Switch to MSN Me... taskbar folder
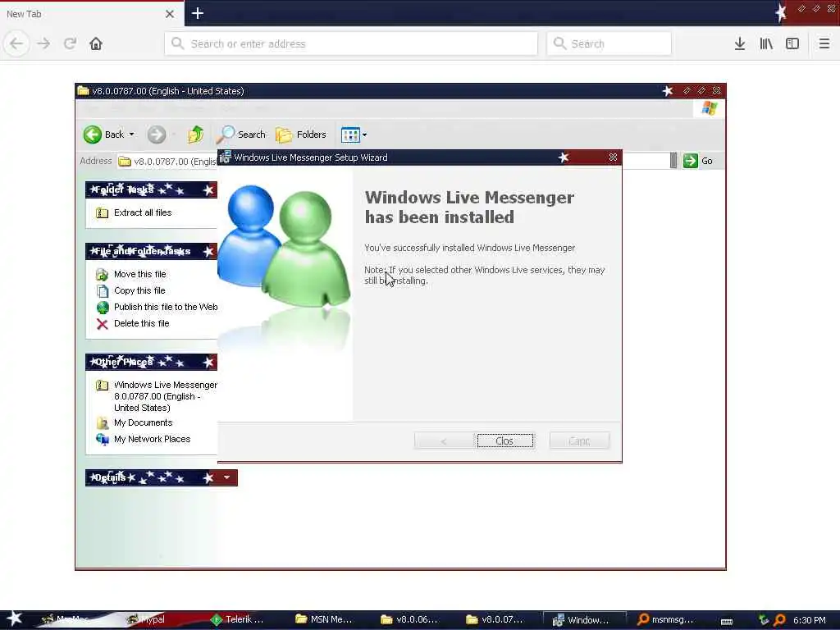The image size is (840, 630). coord(324,619)
